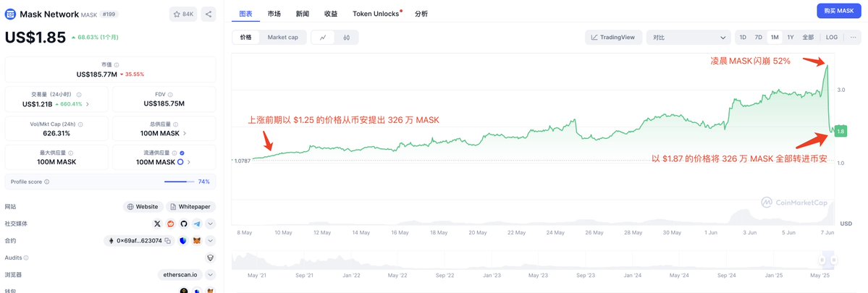Switch chart to line chart type
This screenshot has height=293, width=868.
click(324, 38)
